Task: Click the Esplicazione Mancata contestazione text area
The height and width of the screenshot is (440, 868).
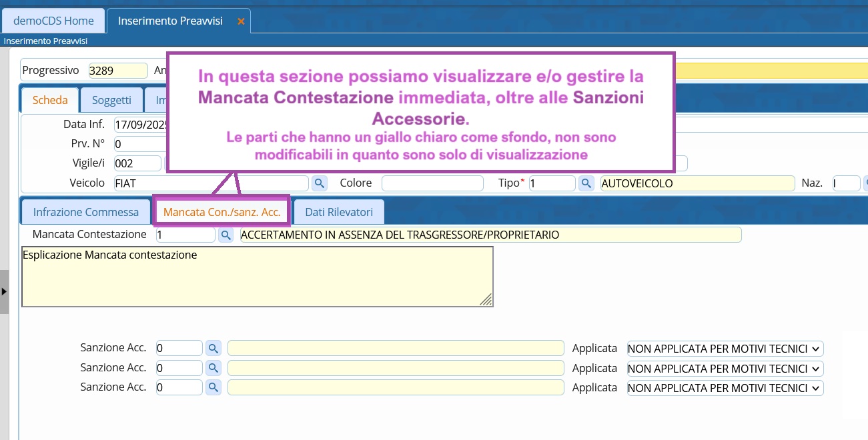Action: [257, 277]
